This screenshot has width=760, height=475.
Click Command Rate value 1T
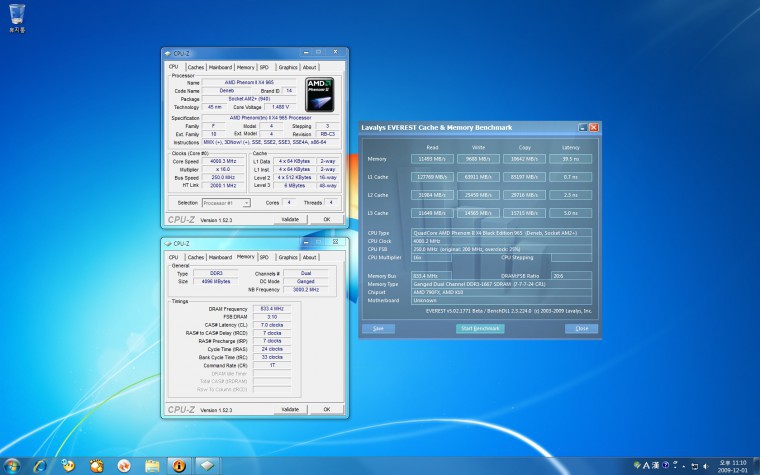coord(272,365)
